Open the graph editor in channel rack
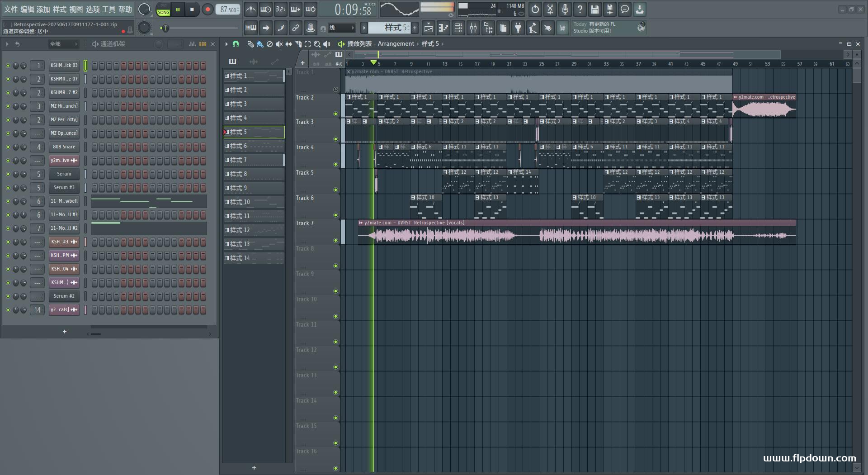This screenshot has height=475, width=868. pyautogui.click(x=192, y=44)
